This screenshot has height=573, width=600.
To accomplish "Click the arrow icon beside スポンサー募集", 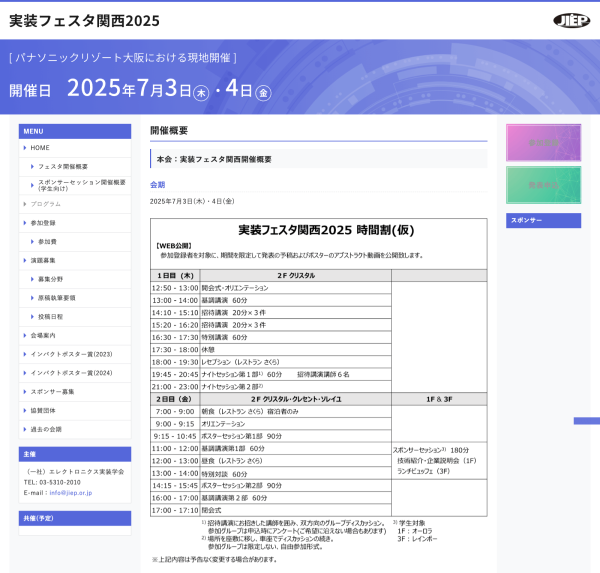I will tap(25, 392).
